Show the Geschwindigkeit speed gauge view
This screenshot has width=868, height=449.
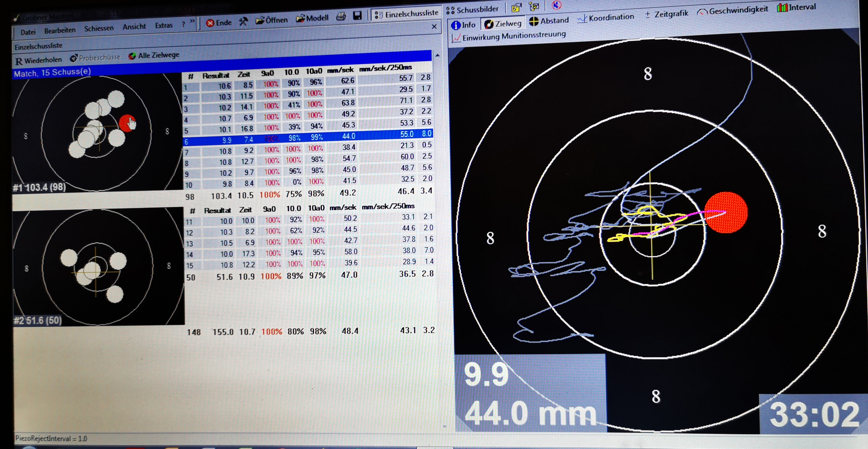[x=733, y=11]
